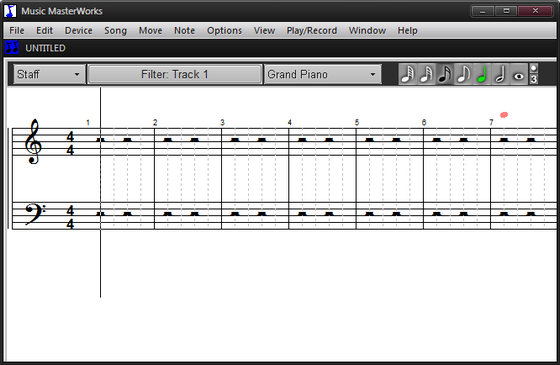Viewport: 560px width, 365px height.
Task: Select the sixty-fourth note duration icon
Action: coord(408,74)
